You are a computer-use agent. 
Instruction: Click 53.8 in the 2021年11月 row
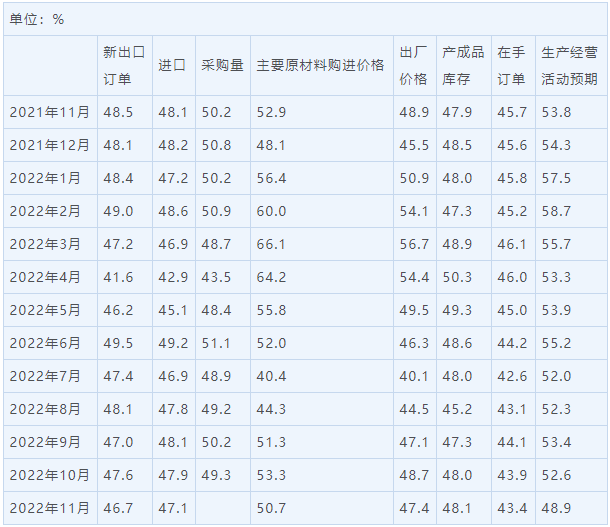(556, 112)
